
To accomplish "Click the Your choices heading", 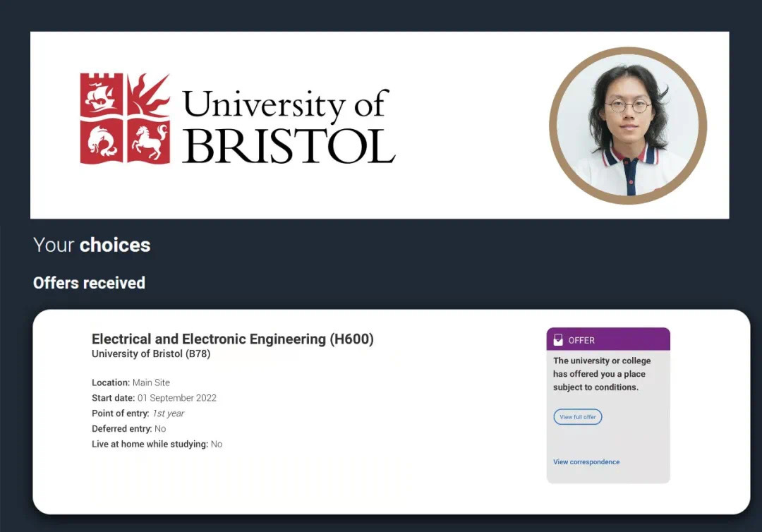I will [92, 245].
